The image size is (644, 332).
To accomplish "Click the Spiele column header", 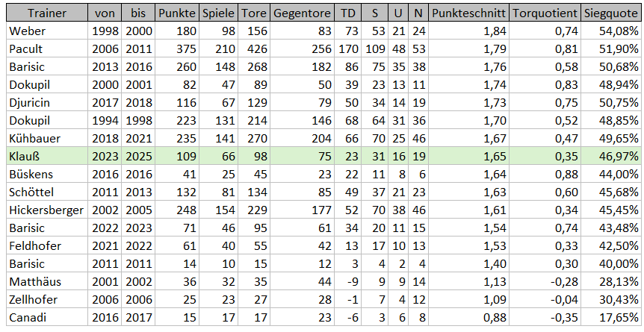I will tap(218, 13).
